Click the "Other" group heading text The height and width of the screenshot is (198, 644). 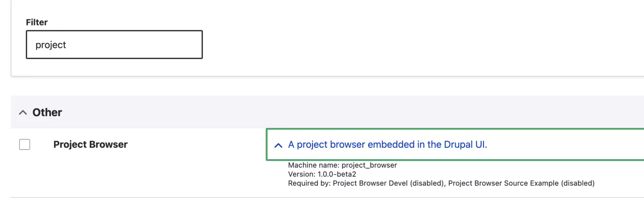click(x=47, y=113)
